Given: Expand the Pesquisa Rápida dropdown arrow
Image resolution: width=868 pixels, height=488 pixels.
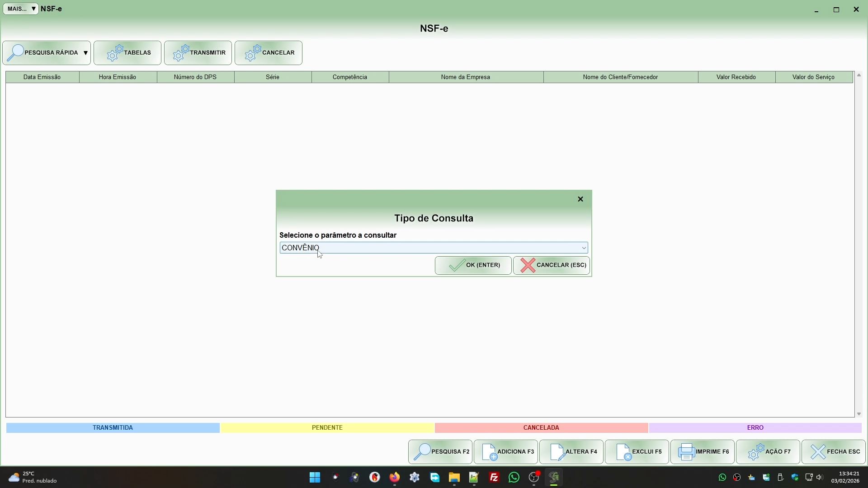Looking at the screenshot, I should point(85,53).
